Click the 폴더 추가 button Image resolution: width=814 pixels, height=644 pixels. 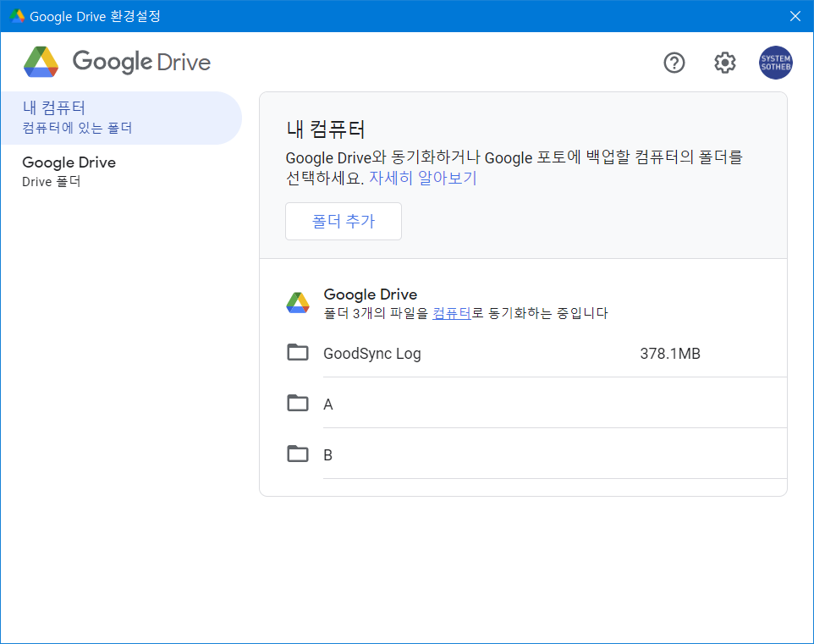(344, 221)
